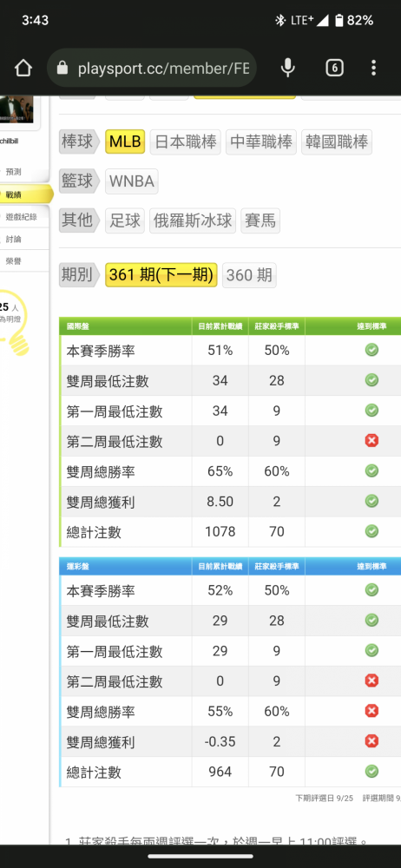Viewport: 401px width, 868px height.
Task: Click the red X for 雙周總勝率 in 運彩盤
Action: pyautogui.click(x=371, y=711)
